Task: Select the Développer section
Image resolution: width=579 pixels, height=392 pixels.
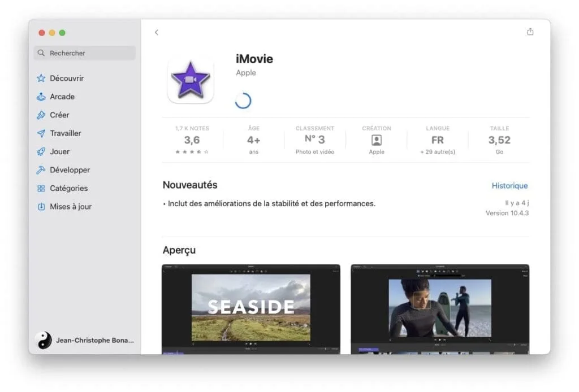Action: (x=70, y=170)
